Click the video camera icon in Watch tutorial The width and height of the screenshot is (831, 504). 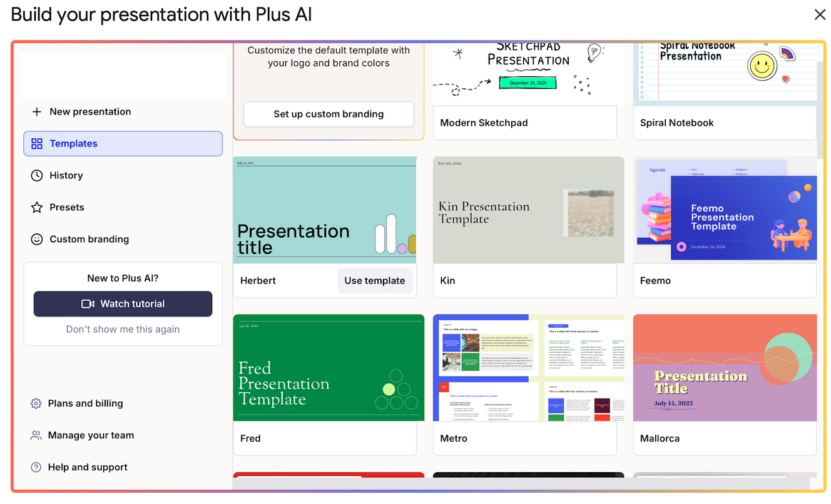[88, 304]
